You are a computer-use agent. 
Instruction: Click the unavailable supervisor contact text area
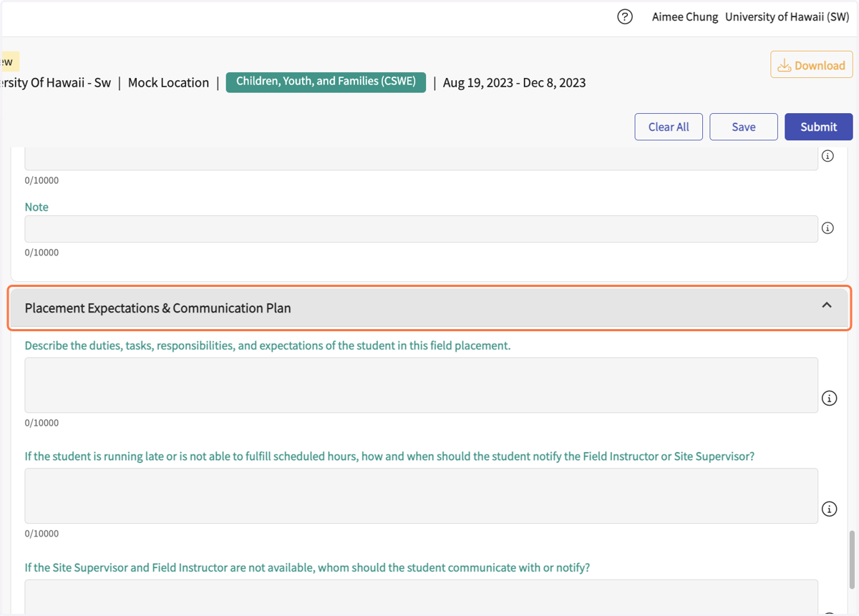tap(421, 597)
